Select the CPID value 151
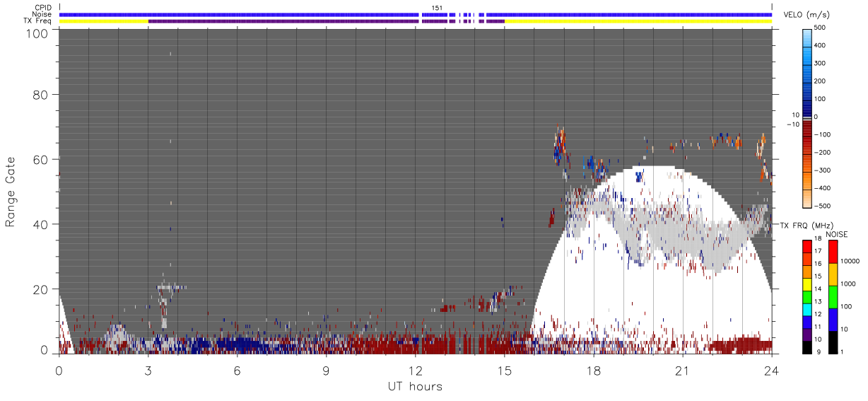The width and height of the screenshot is (868, 401). coord(436,8)
